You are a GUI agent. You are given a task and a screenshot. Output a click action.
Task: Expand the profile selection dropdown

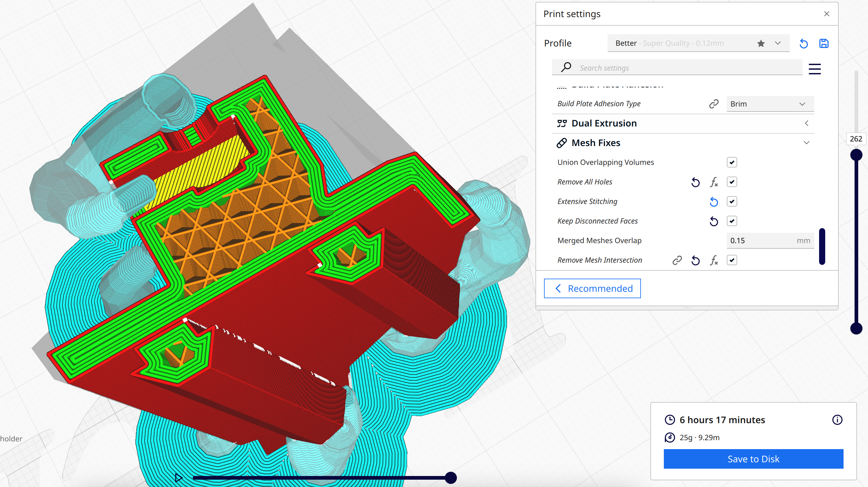click(x=778, y=43)
